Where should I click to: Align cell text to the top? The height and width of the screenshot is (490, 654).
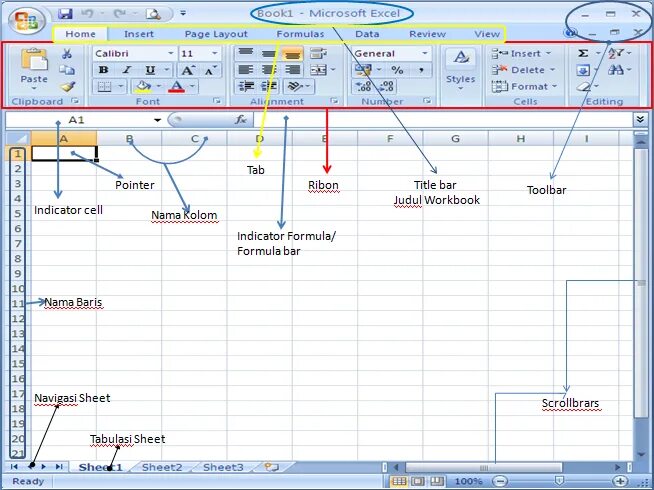(246, 53)
